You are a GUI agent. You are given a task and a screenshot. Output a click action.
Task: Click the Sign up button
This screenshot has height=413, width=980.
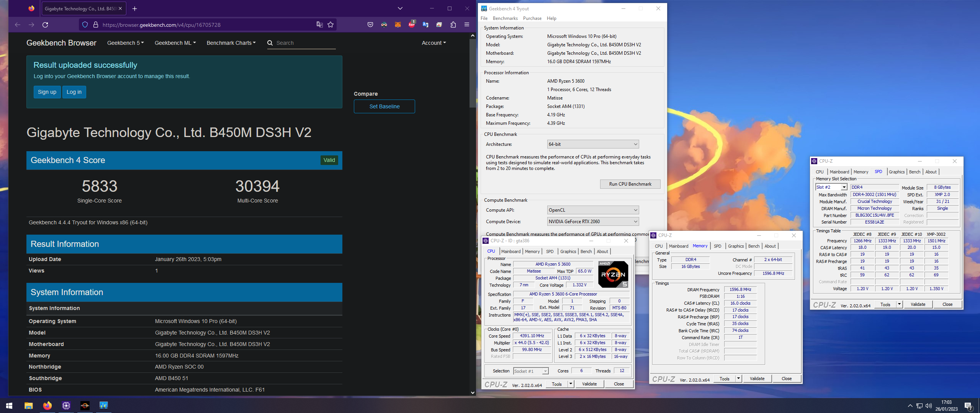click(47, 92)
